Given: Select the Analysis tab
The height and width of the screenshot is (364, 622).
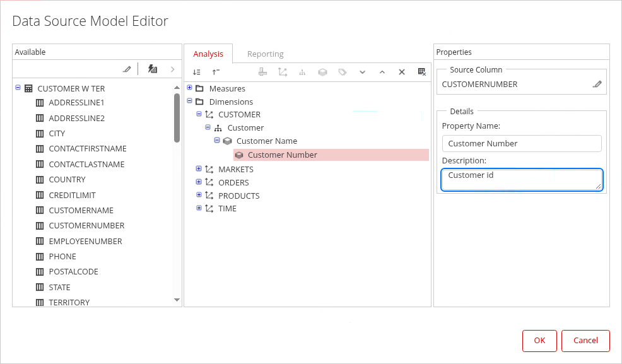Looking at the screenshot, I should 208,54.
